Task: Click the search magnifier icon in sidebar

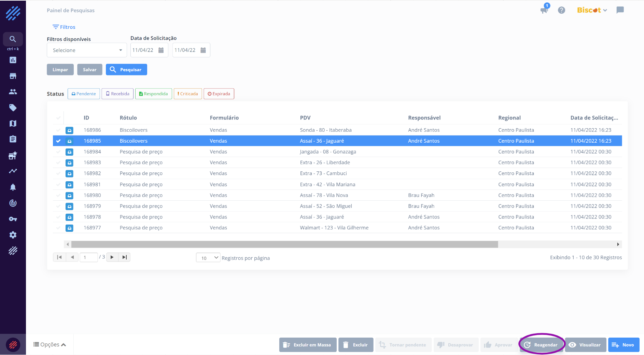Action: (13, 39)
